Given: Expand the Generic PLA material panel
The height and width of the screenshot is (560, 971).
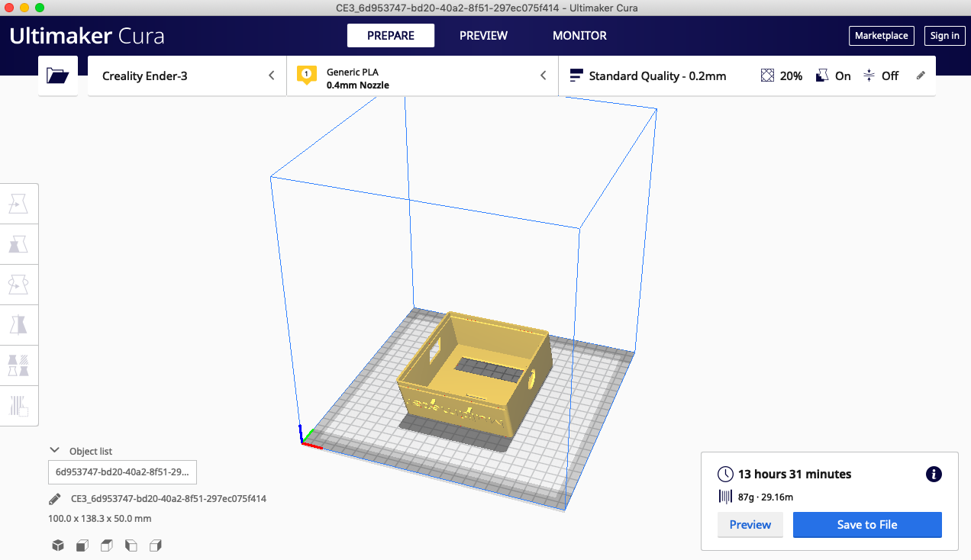Looking at the screenshot, I should 422,76.
